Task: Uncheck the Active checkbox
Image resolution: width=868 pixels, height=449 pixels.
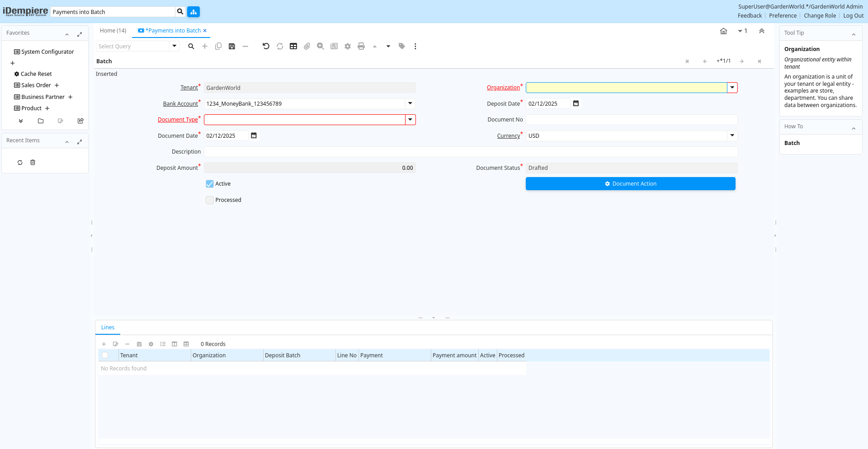Action: (x=210, y=184)
